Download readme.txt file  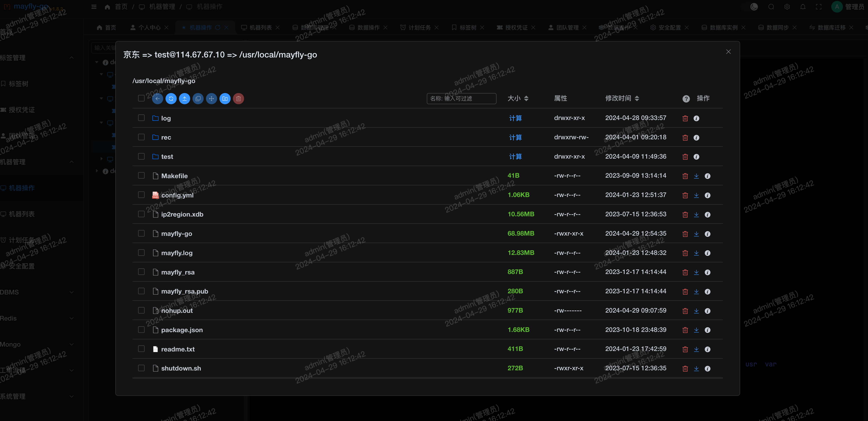point(696,349)
